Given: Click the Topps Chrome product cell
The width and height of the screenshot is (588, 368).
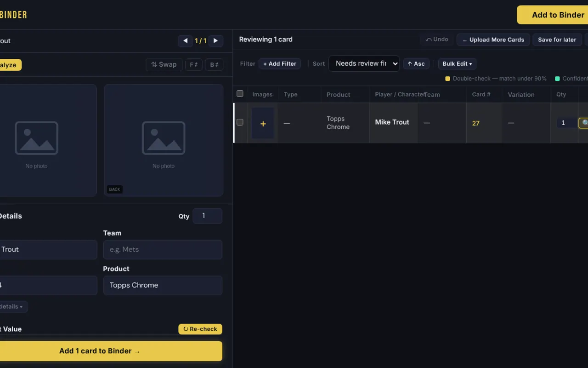Looking at the screenshot, I should pos(345,123).
